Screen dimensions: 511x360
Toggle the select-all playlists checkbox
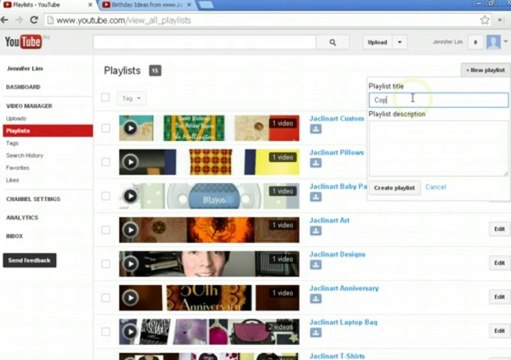click(105, 98)
